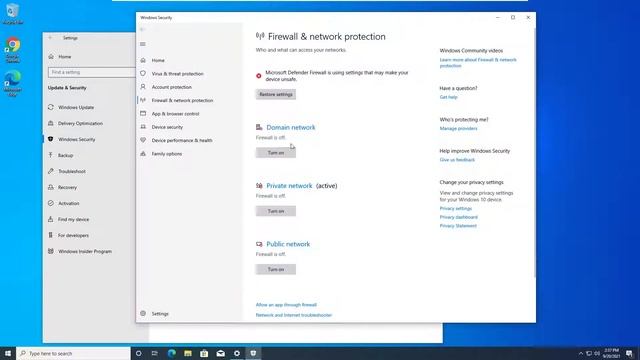Image resolution: width=640 pixels, height=360 pixels.
Task: Open Settings at bottom of Windows Security sidebar
Action: click(160, 314)
